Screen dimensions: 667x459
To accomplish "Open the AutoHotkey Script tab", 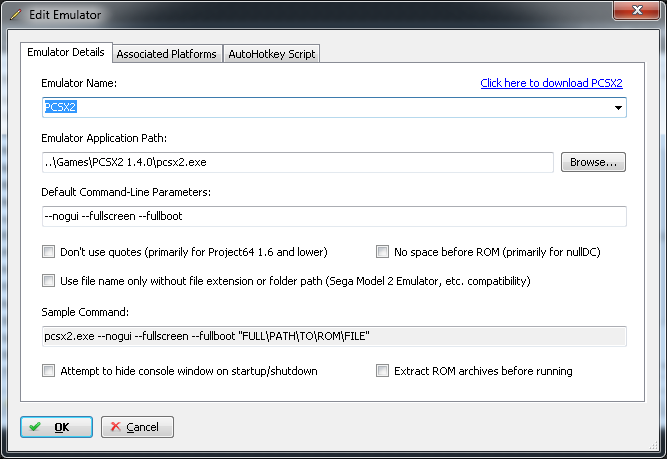I will tap(271, 54).
